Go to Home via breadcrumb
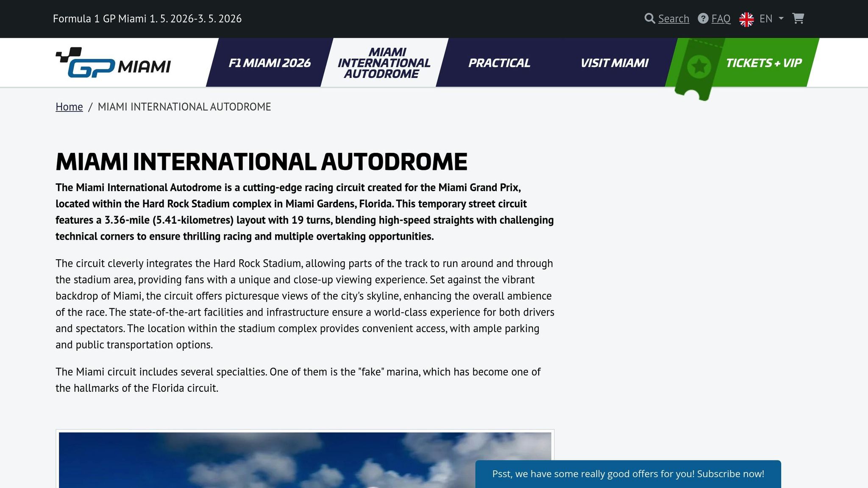Image resolution: width=868 pixels, height=488 pixels. pyautogui.click(x=69, y=107)
